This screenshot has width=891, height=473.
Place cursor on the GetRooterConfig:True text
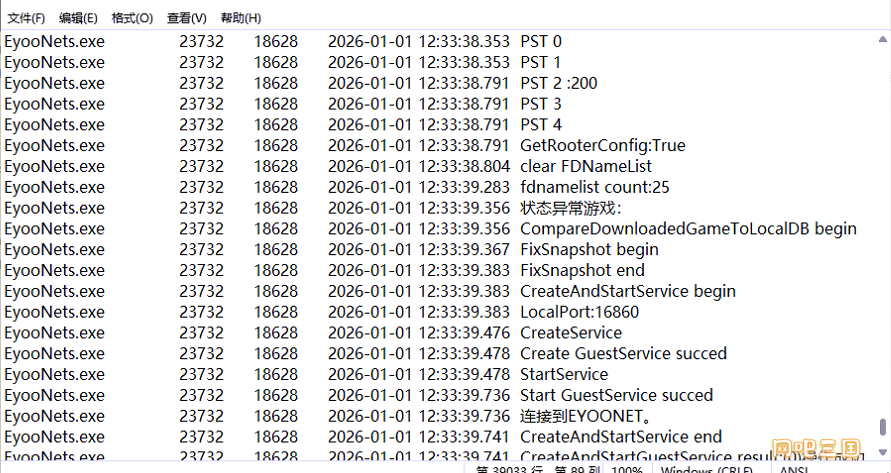(602, 145)
